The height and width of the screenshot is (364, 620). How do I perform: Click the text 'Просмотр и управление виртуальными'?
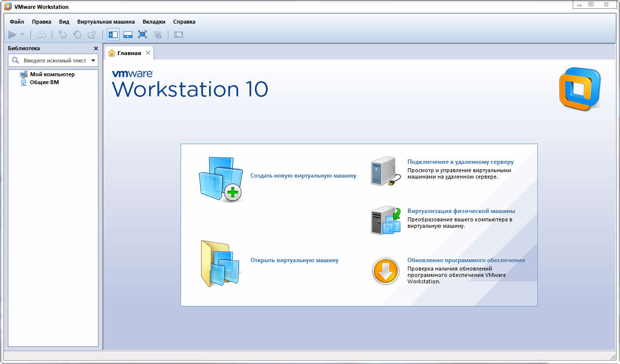click(459, 171)
